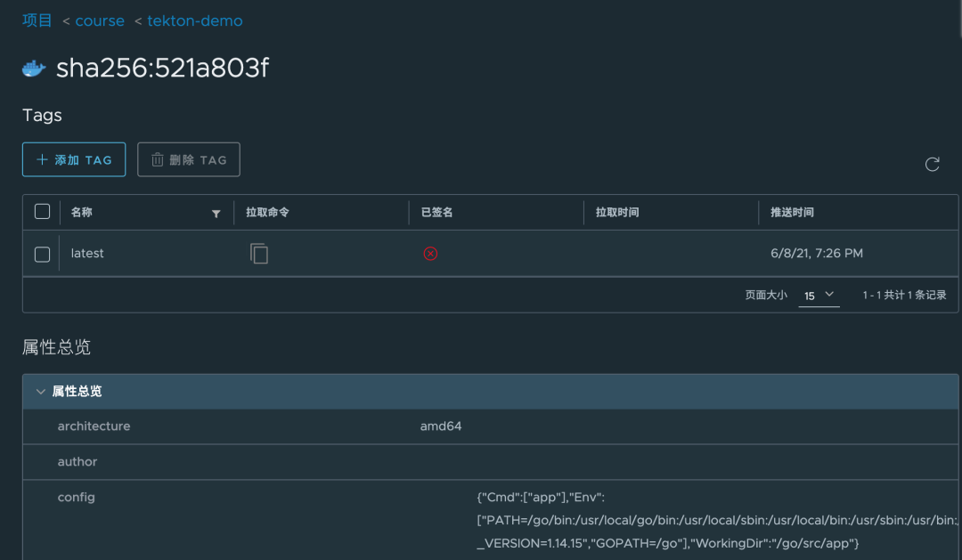Screen dimensions: 962x560
Task: Click the 已签名 column header
Action: pos(436,212)
